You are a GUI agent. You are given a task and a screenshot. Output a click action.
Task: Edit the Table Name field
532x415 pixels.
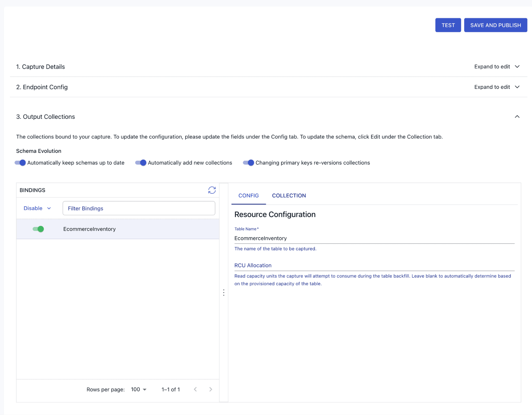373,238
